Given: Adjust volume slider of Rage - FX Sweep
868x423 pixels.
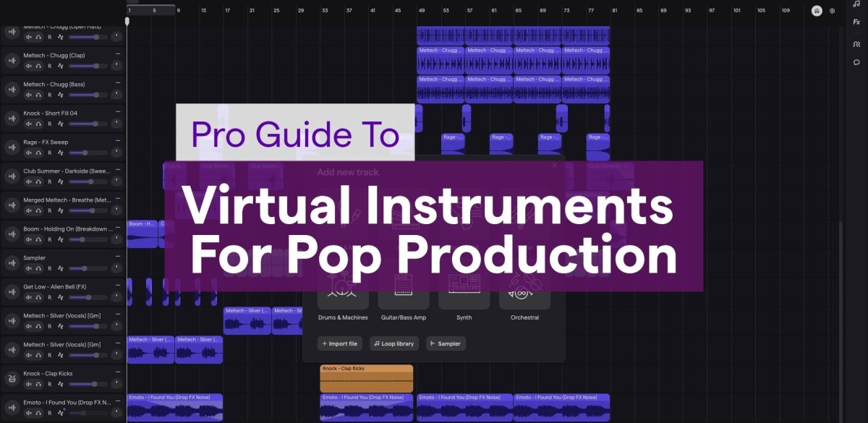Looking at the screenshot, I should click(88, 153).
